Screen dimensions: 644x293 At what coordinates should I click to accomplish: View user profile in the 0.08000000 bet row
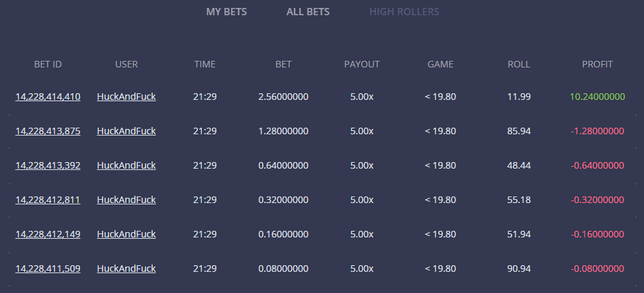click(126, 269)
